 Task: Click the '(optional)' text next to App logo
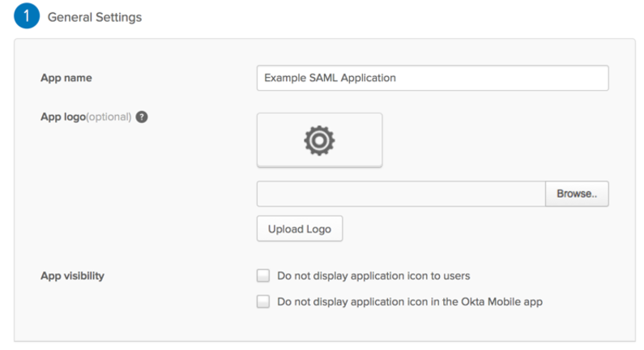pos(109,117)
